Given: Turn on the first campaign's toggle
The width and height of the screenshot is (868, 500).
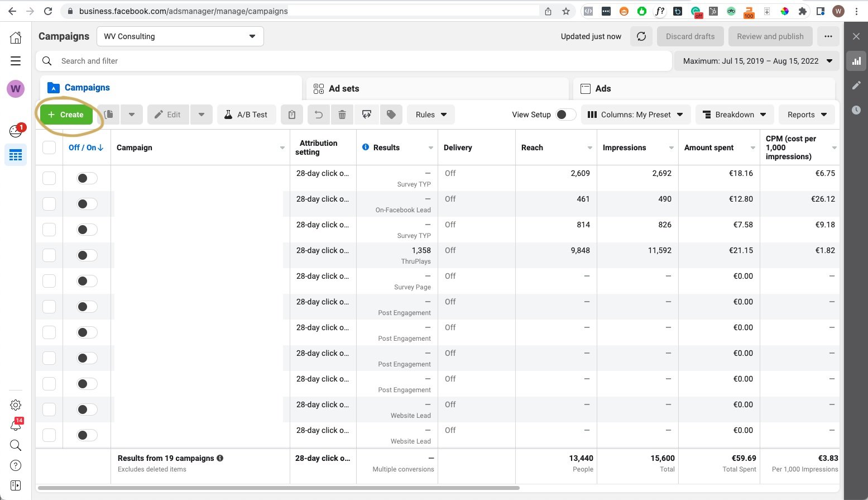Looking at the screenshot, I should coord(87,178).
